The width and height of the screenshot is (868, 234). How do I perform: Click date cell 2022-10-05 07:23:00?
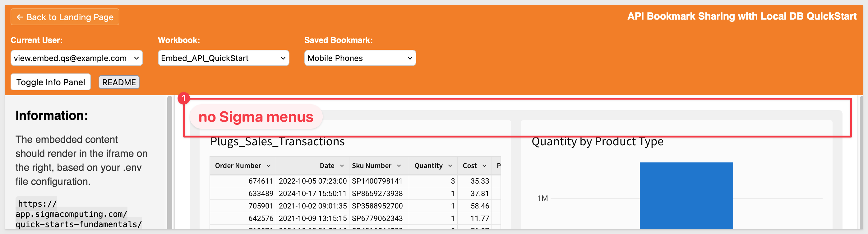[x=312, y=181]
